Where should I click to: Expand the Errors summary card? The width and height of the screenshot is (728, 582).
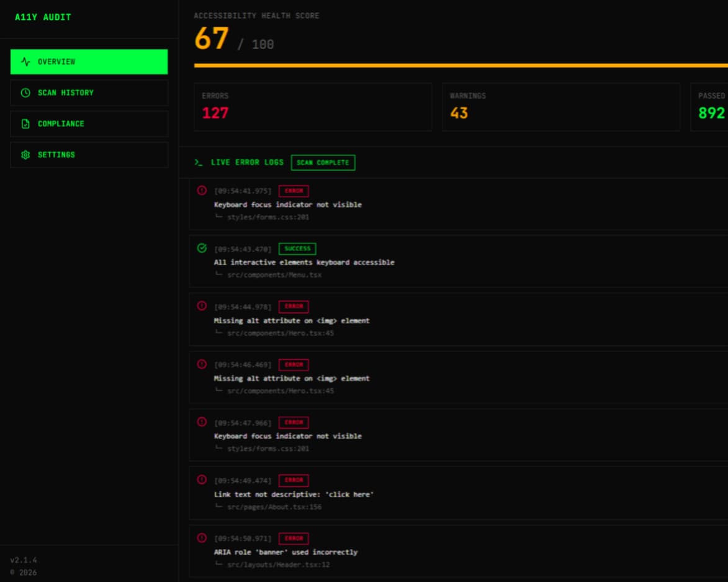[312, 106]
